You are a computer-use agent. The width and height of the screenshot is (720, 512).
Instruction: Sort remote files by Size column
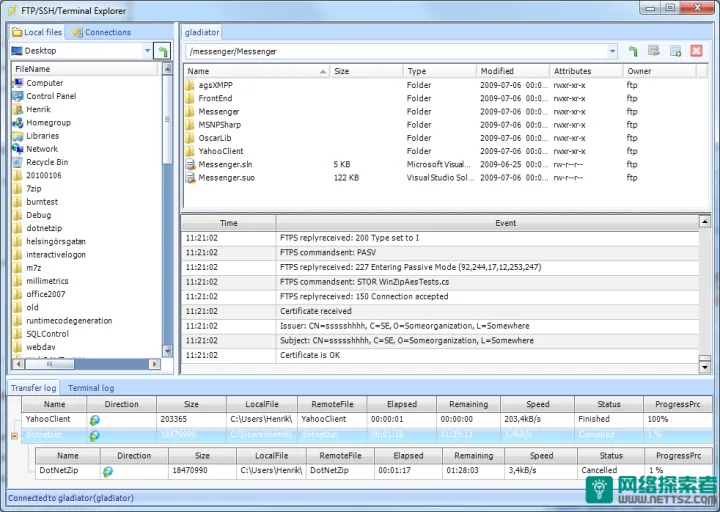[x=366, y=71]
